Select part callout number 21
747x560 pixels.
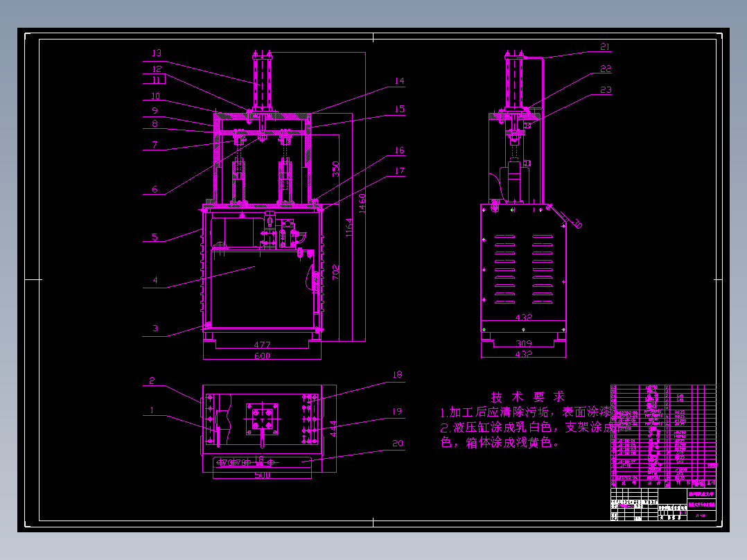tap(605, 46)
